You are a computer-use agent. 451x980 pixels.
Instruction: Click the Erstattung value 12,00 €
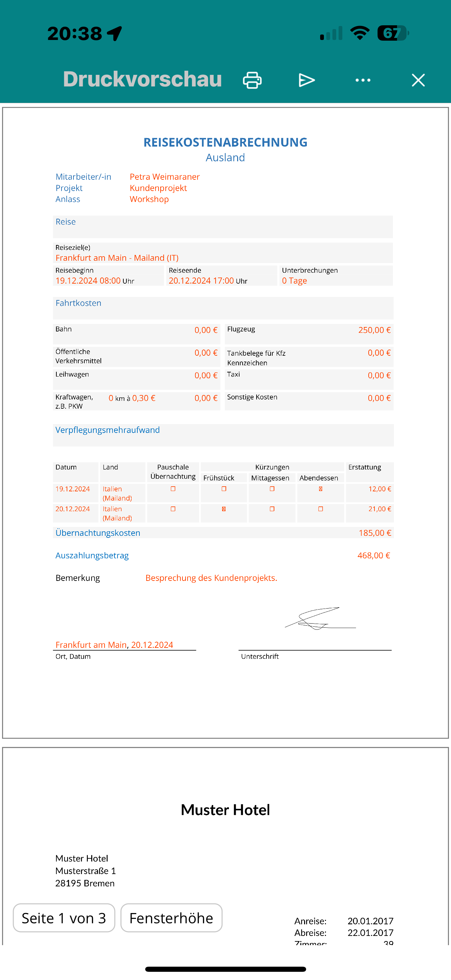pos(380,489)
